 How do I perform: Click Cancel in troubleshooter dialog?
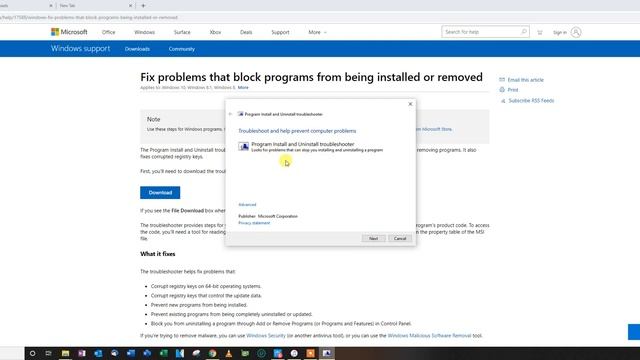pos(400,238)
